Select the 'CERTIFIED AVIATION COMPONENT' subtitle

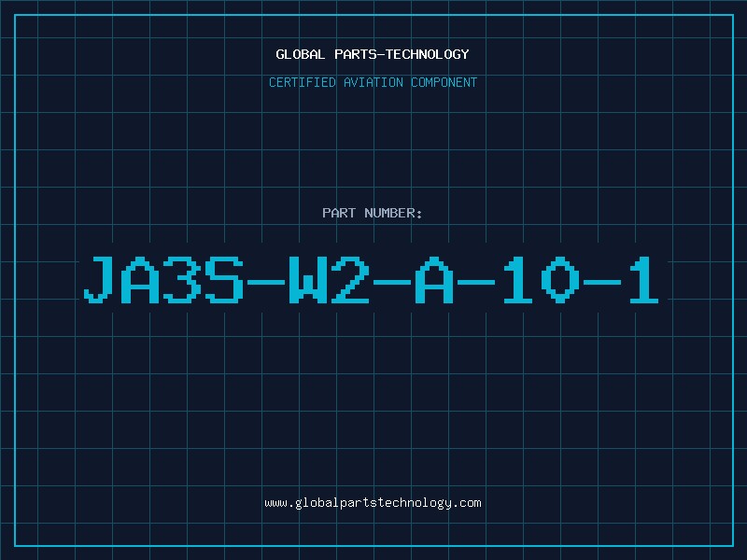[x=373, y=82]
